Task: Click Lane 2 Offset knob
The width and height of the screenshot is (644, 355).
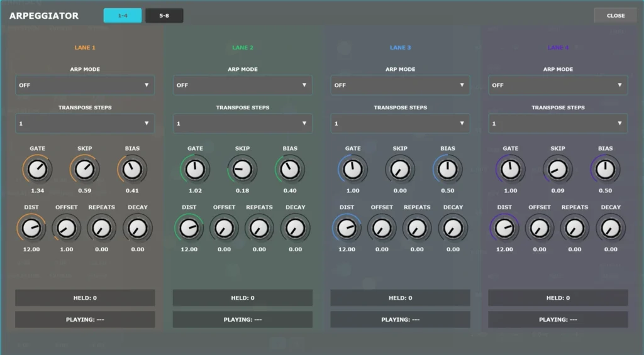Action: click(225, 228)
